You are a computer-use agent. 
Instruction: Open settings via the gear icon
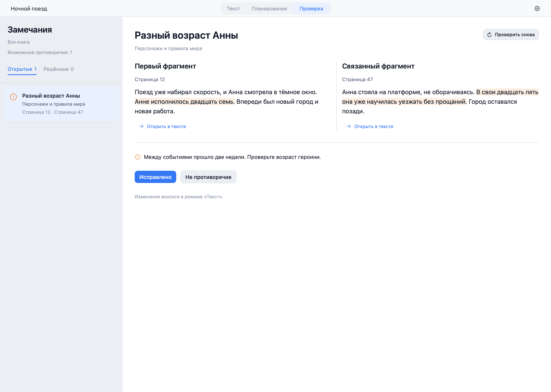pos(537,8)
